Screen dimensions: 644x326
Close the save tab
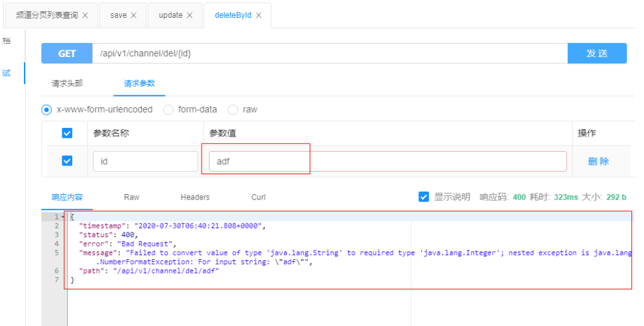pos(133,15)
